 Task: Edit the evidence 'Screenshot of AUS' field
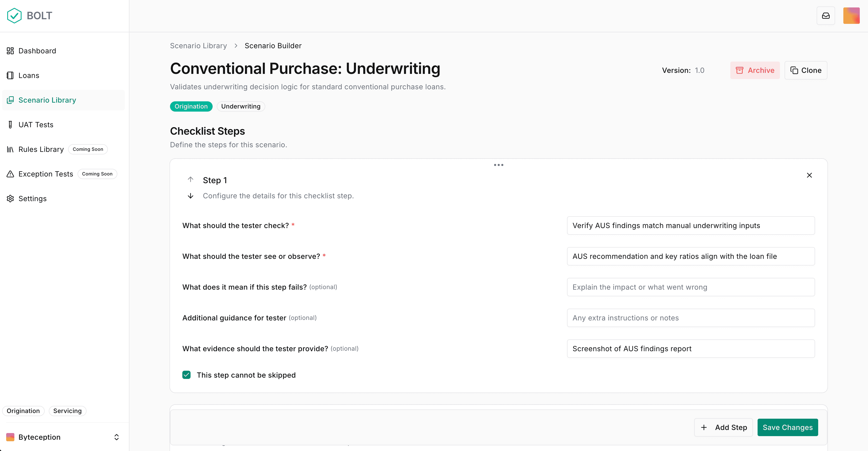tap(691, 349)
